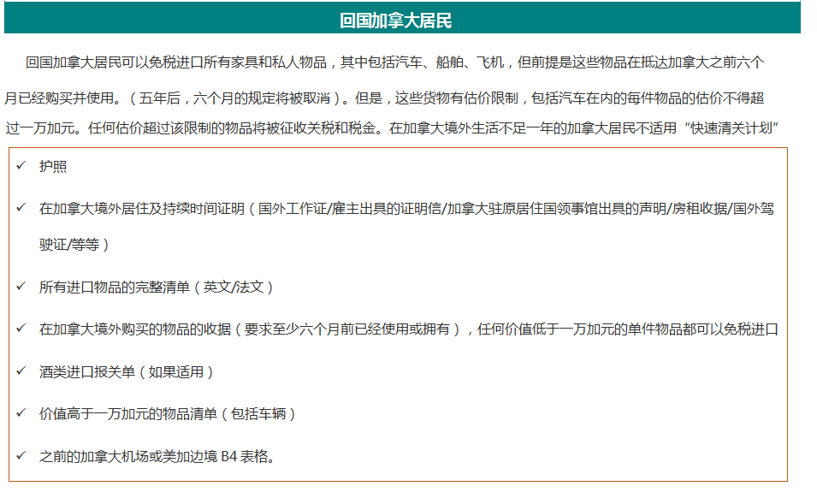Select the 所有进口物品的完整清单 list item text
Screen dimensions: 817x504
click(x=115, y=288)
